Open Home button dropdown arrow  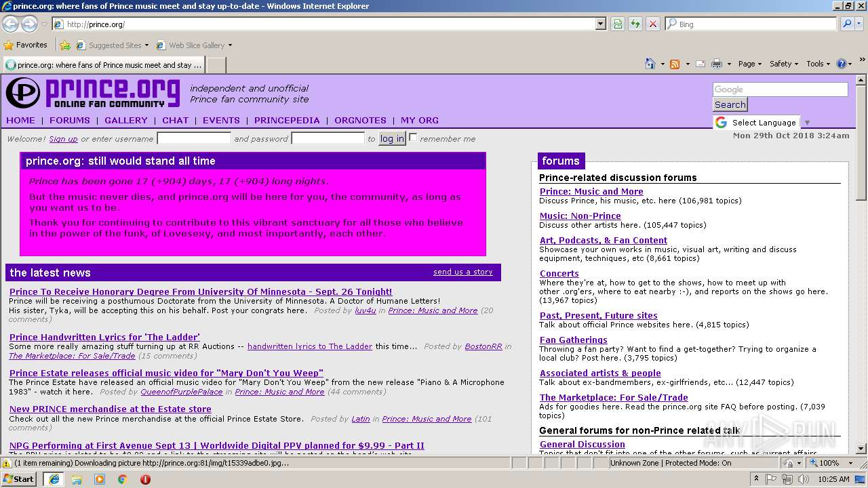[663, 64]
